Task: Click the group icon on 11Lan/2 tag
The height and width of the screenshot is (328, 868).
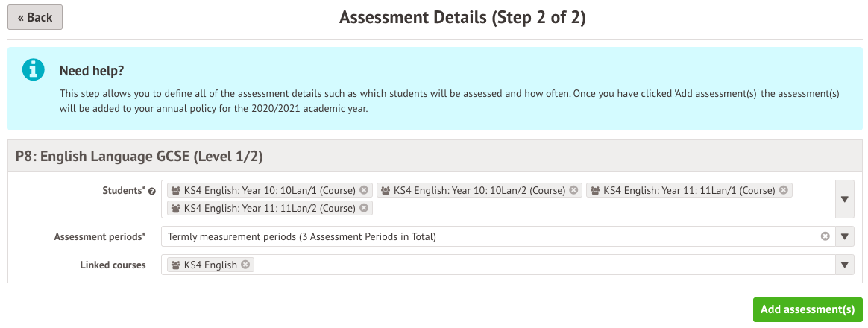Action: [176, 208]
